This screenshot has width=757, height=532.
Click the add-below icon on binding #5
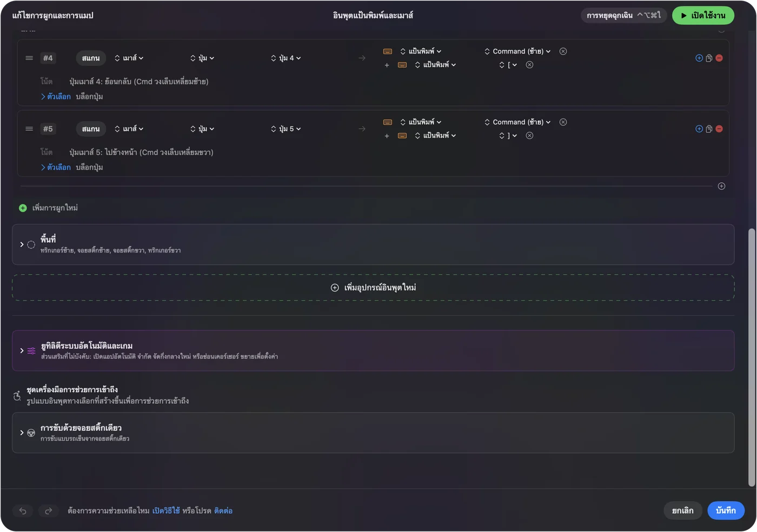click(699, 129)
